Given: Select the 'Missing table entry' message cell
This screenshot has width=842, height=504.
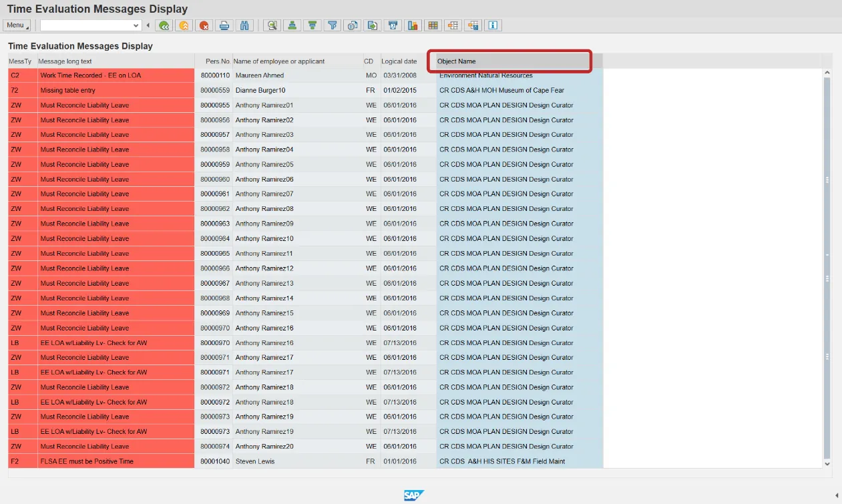Looking at the screenshot, I should pyautogui.click(x=116, y=90).
